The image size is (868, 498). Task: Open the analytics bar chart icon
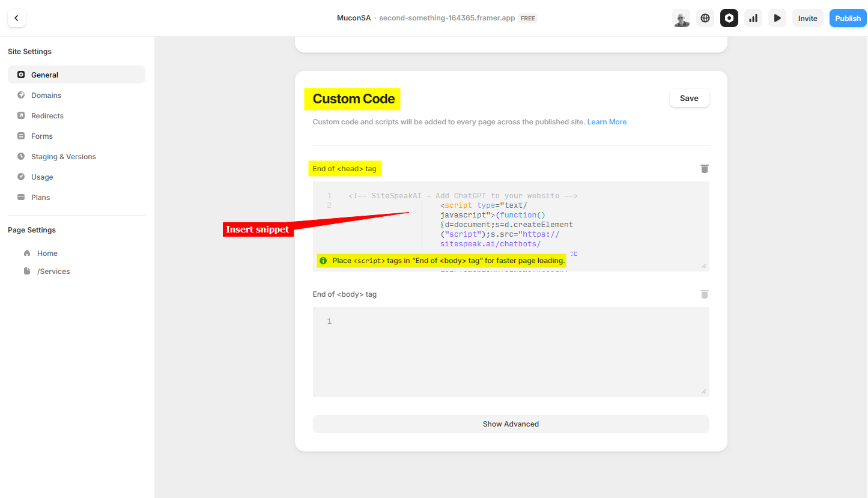click(753, 19)
